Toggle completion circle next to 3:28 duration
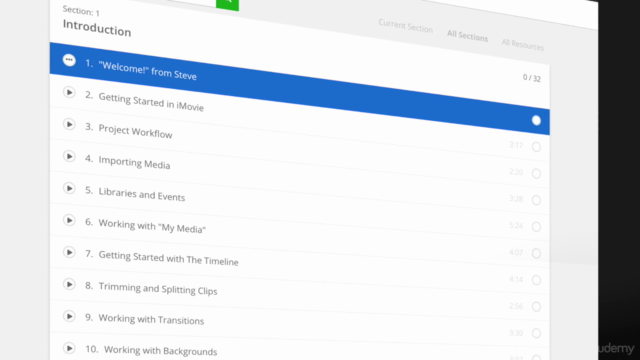This screenshot has width=640, height=360. (536, 200)
